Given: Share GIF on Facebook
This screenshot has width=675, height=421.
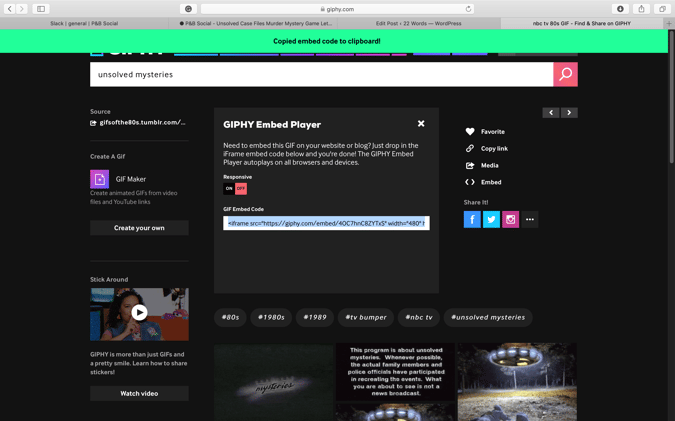Looking at the screenshot, I should point(472,220).
